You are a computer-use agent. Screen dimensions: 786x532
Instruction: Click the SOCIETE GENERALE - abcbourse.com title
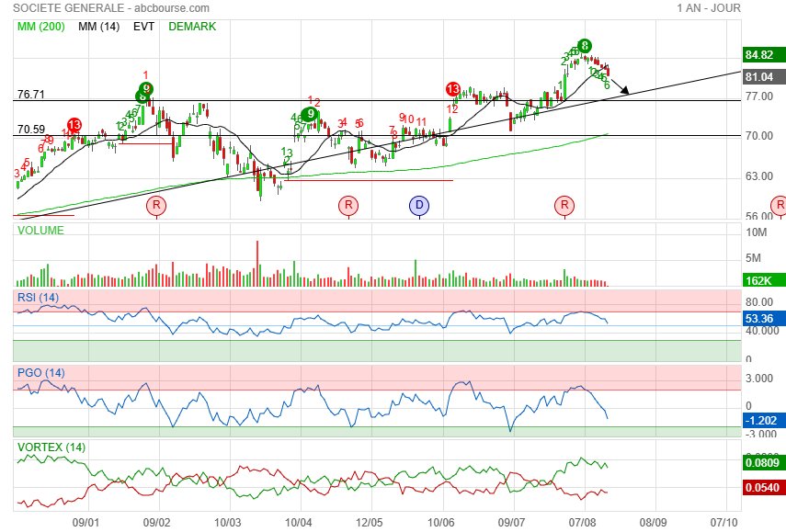coord(111,8)
